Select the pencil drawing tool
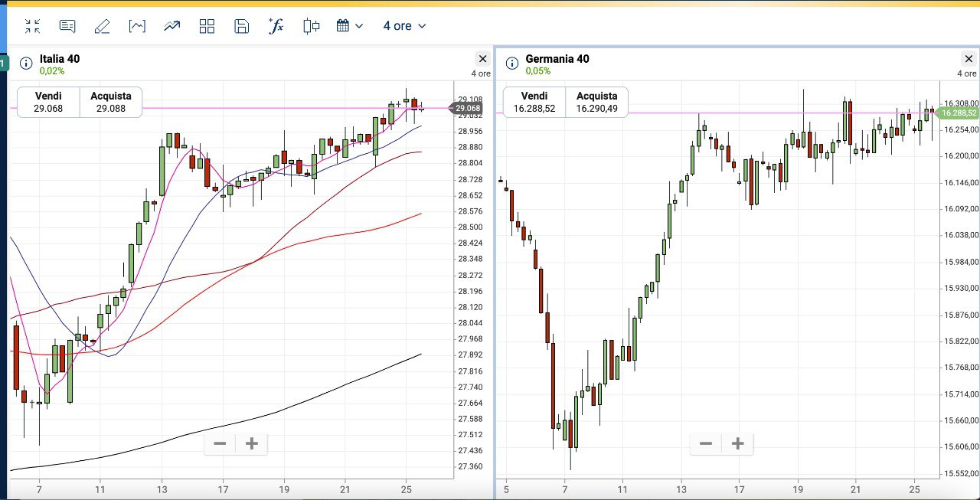980x500 pixels. tap(102, 26)
